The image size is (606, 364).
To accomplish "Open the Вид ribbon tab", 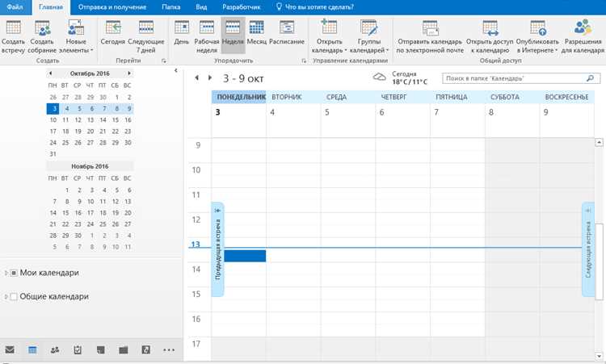I will [201, 7].
